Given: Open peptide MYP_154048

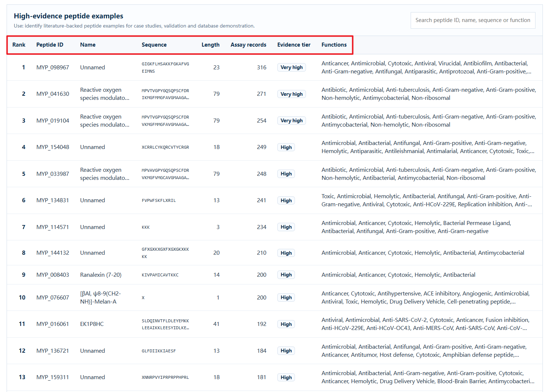Looking at the screenshot, I should (x=53, y=147).
